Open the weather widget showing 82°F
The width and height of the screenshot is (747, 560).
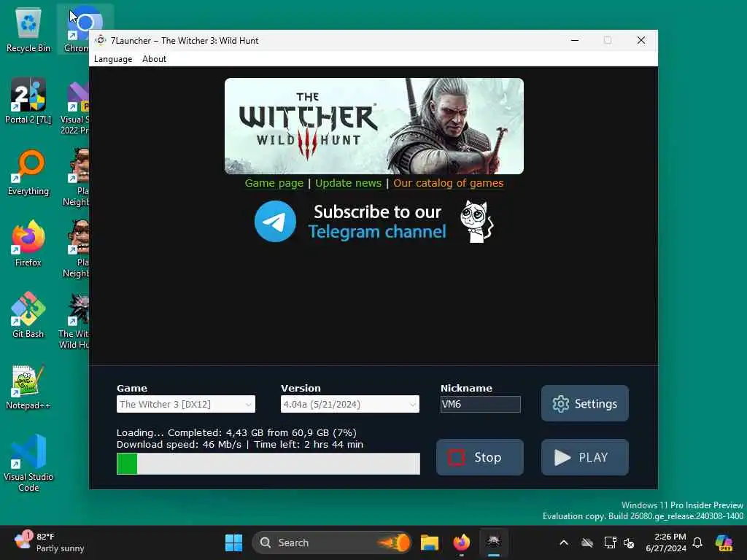point(49,542)
